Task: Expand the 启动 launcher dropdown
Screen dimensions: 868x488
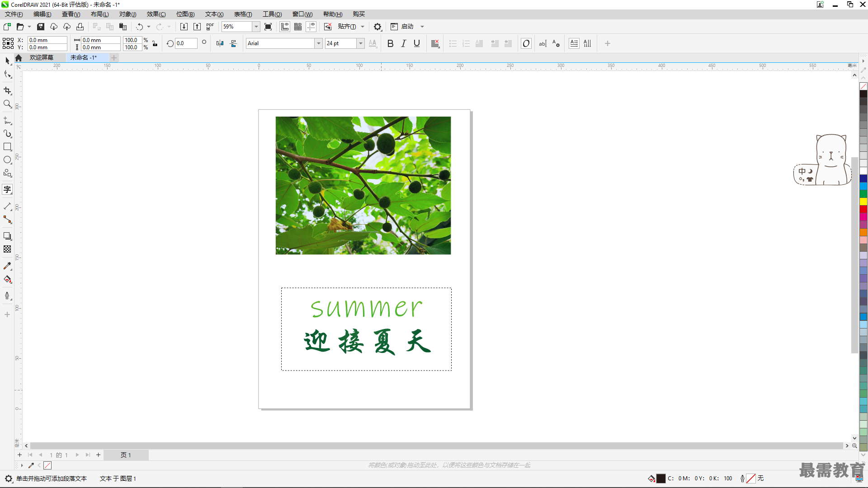Action: click(422, 27)
